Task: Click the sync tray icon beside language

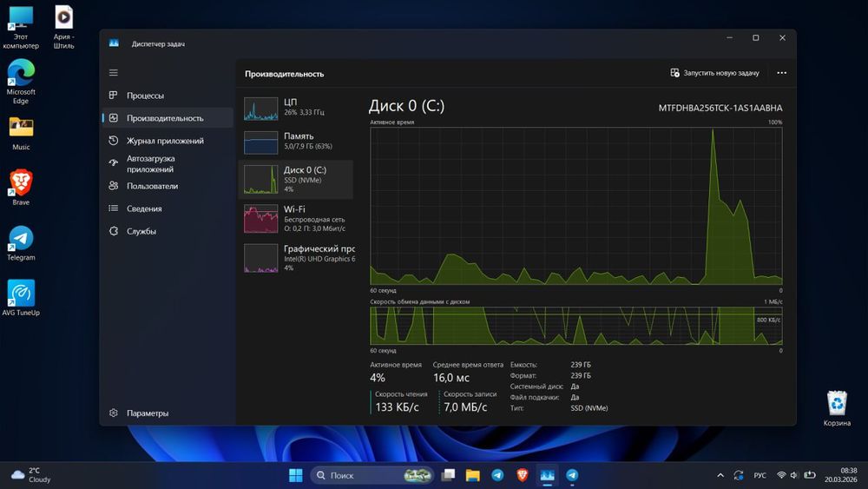Action: point(739,475)
